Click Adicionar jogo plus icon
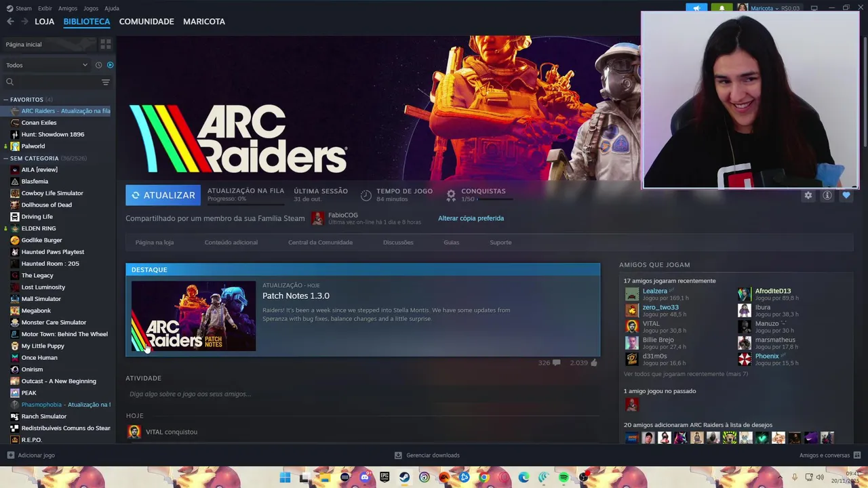 pos(10,455)
